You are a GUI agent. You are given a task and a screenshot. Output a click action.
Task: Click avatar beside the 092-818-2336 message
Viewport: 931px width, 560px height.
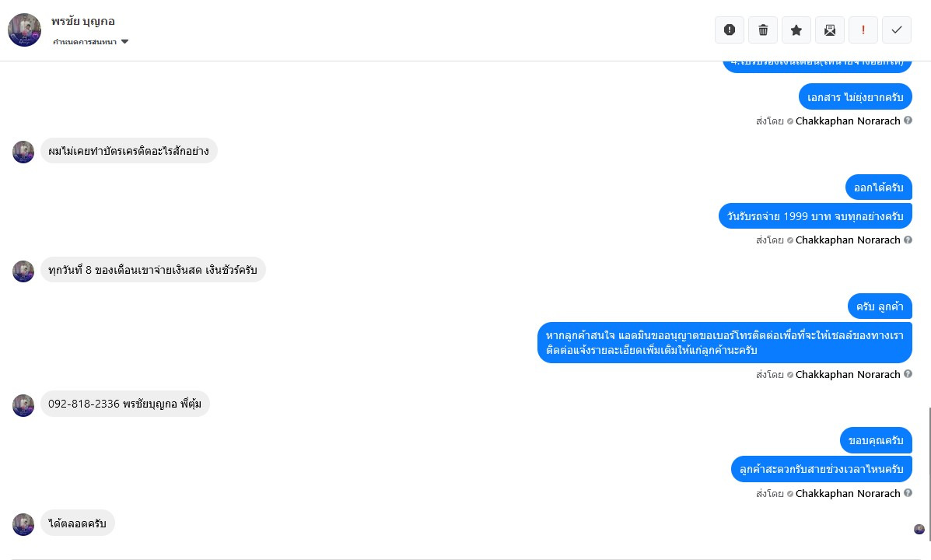23,405
